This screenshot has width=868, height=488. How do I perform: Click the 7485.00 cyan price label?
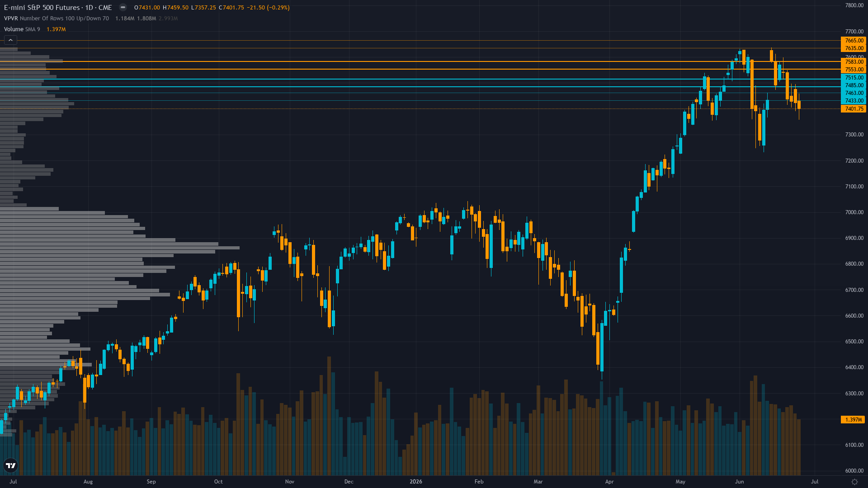coord(854,85)
